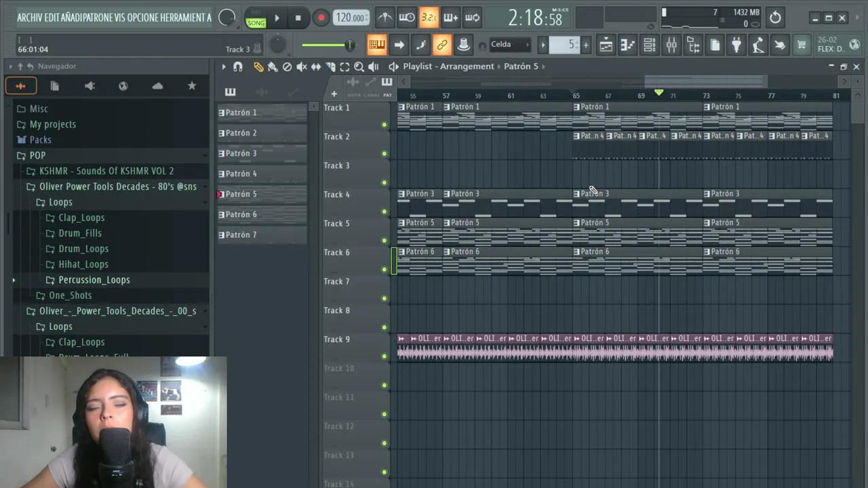
Task: Select the Slip tool in Playlist
Action: pos(316,66)
